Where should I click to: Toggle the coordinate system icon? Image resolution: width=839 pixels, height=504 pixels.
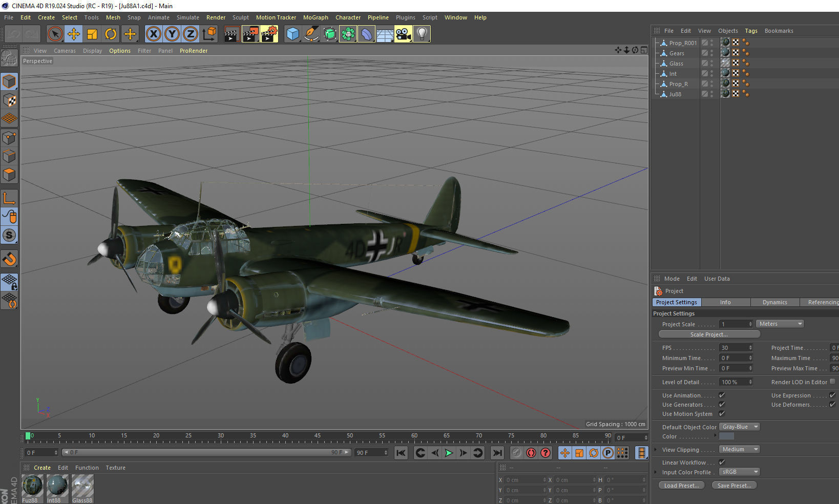209,34
